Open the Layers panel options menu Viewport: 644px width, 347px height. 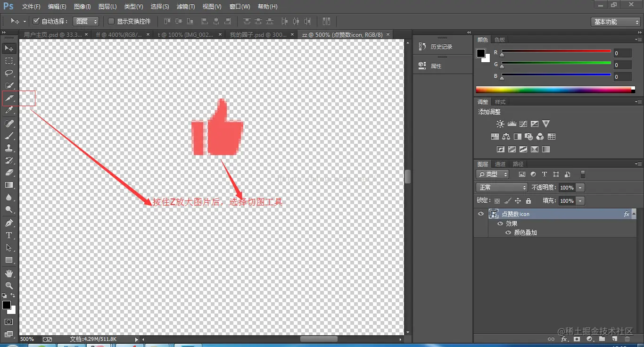[638, 164]
